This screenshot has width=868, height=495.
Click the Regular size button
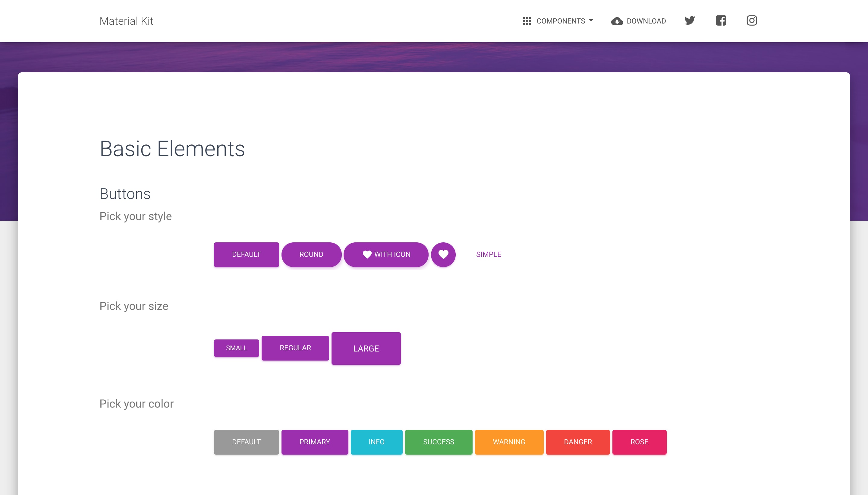tap(295, 348)
